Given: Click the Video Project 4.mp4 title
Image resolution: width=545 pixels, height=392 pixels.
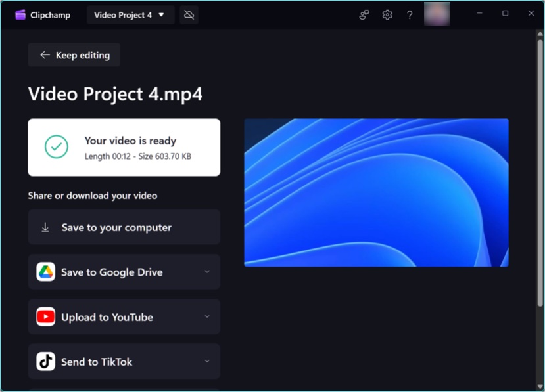Looking at the screenshot, I should 115,94.
